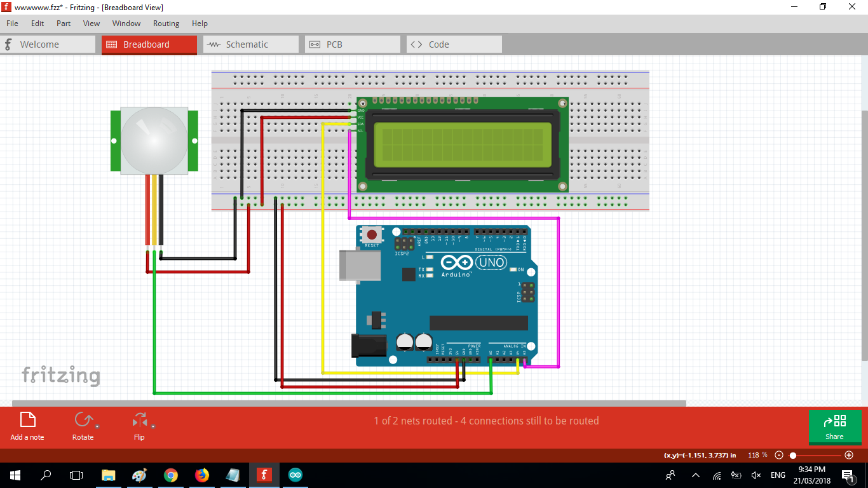868x488 pixels.
Task: Open the Wi-Fi network tray icon
Action: 717,475
